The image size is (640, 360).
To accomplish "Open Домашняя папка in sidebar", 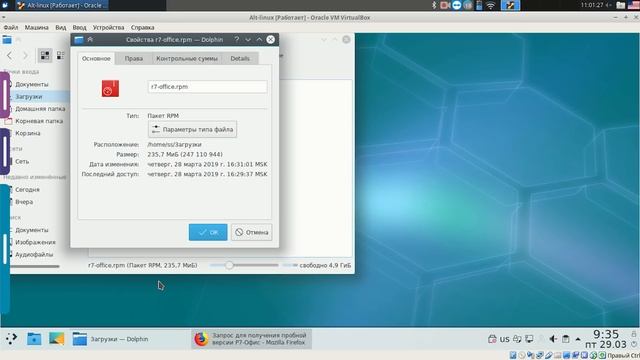I will pyautogui.click(x=40, y=109).
